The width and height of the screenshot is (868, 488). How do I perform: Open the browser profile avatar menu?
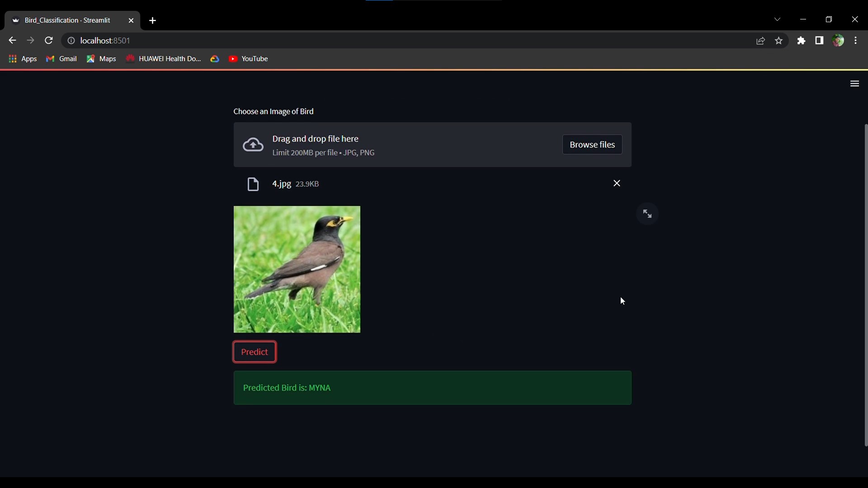(839, 40)
